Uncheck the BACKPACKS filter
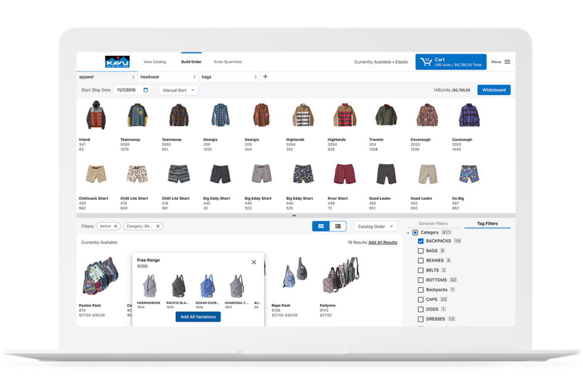 419,240
